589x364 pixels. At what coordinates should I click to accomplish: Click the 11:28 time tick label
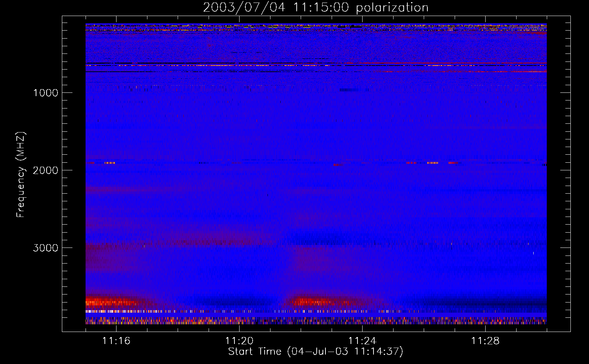coord(485,341)
